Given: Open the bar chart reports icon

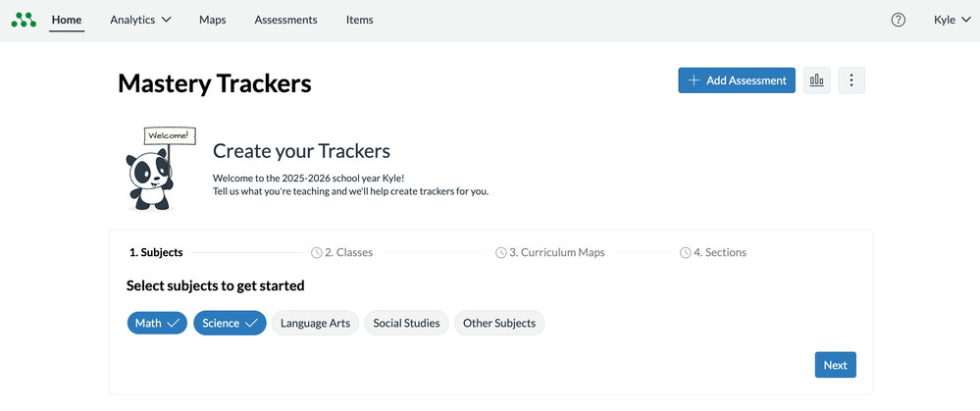Looking at the screenshot, I should 816,80.
